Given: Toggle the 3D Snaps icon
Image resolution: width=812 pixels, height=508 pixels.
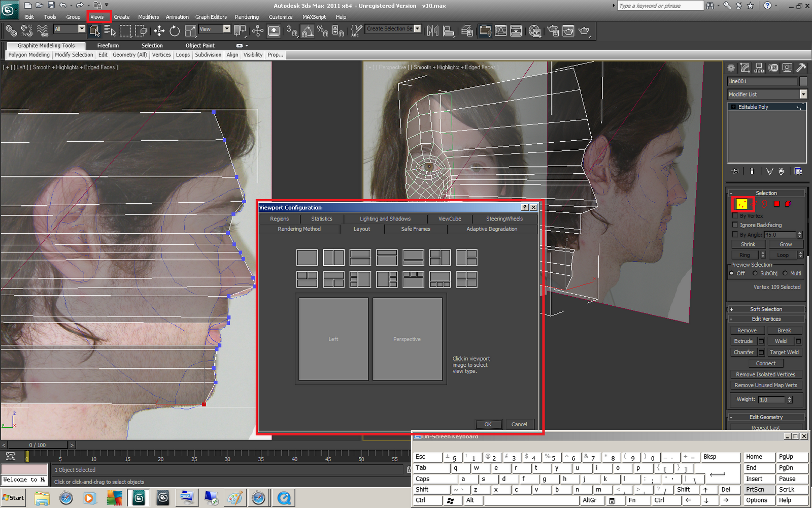Looking at the screenshot, I should (292, 31).
